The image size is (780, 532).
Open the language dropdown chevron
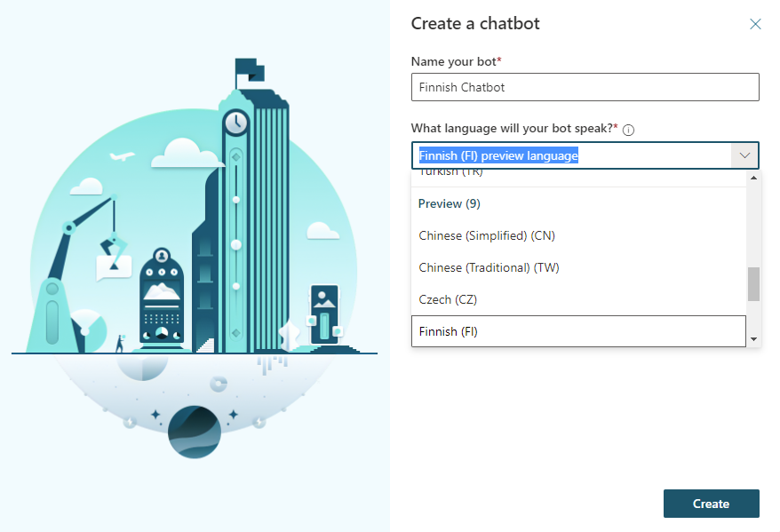click(x=744, y=155)
